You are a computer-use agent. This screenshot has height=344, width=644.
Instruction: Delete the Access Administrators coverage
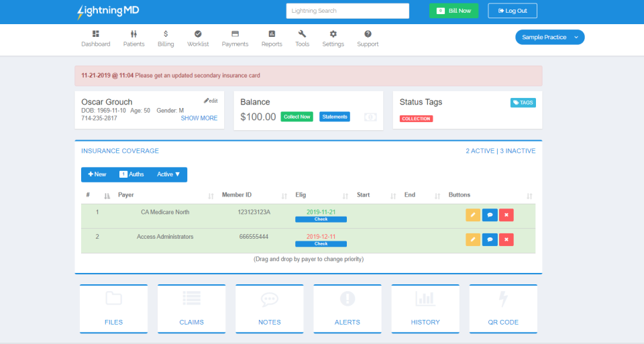click(506, 239)
